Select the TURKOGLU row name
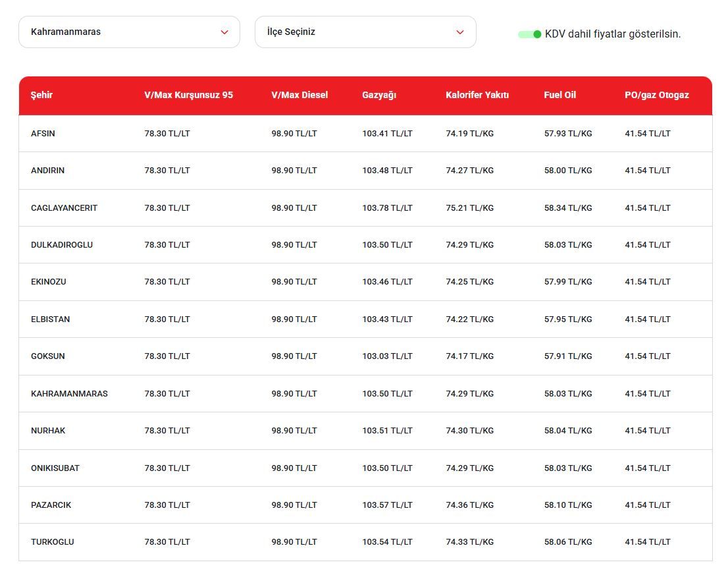 point(53,542)
